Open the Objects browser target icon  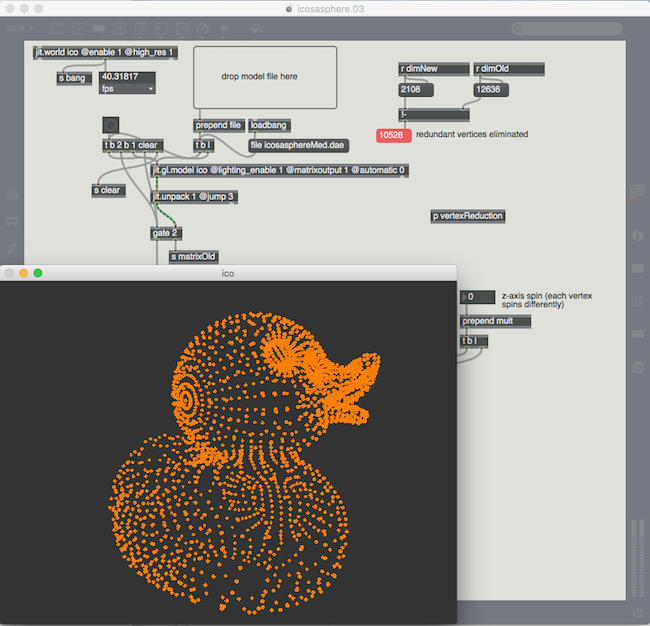point(12,194)
